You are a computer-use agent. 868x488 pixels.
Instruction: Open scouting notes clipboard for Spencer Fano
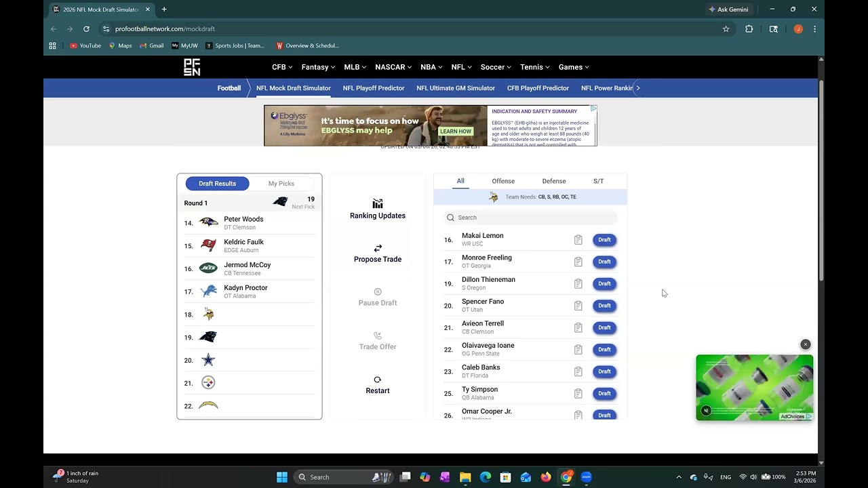[578, 306]
